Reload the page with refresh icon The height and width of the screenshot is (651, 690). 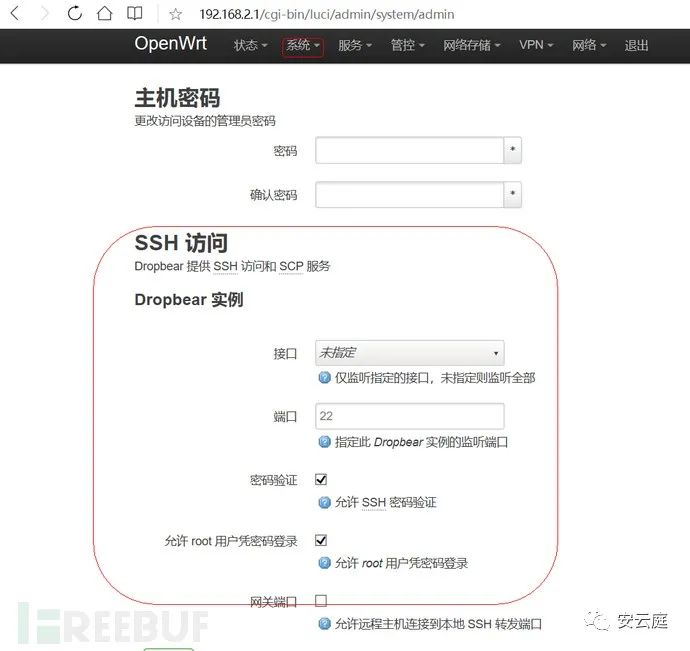[x=75, y=13]
